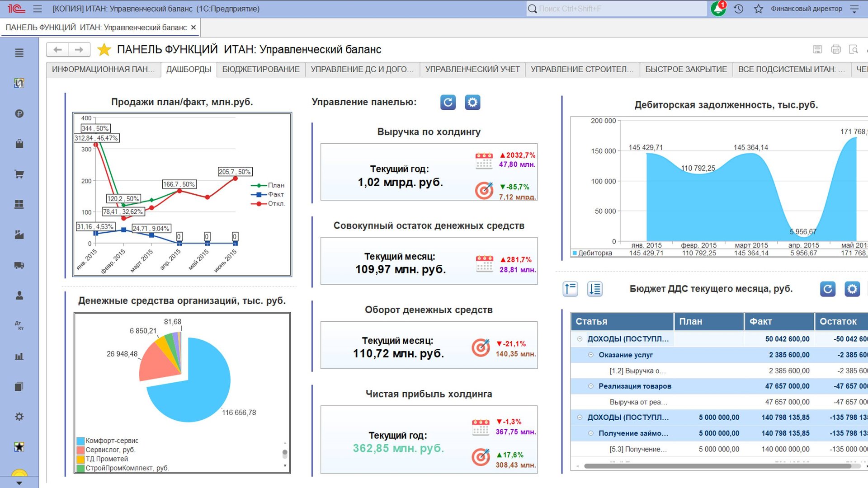Click shopping cart icon in left sidebar

[19, 174]
